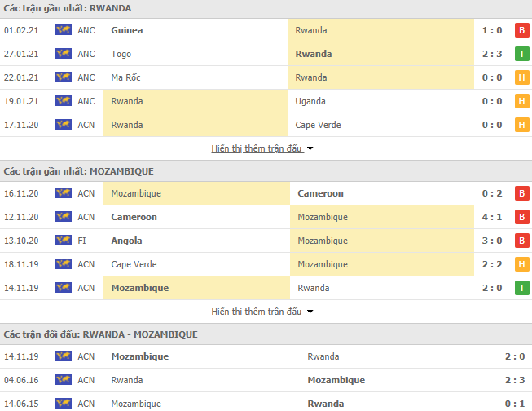Click the flag icon beside Guinea vs Rwanda
The width and height of the screenshot is (532, 411).
click(x=64, y=30)
